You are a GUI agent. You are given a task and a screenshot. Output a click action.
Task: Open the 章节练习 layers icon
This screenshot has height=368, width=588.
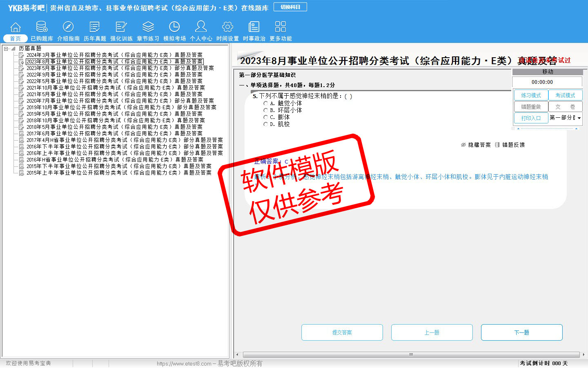click(148, 27)
